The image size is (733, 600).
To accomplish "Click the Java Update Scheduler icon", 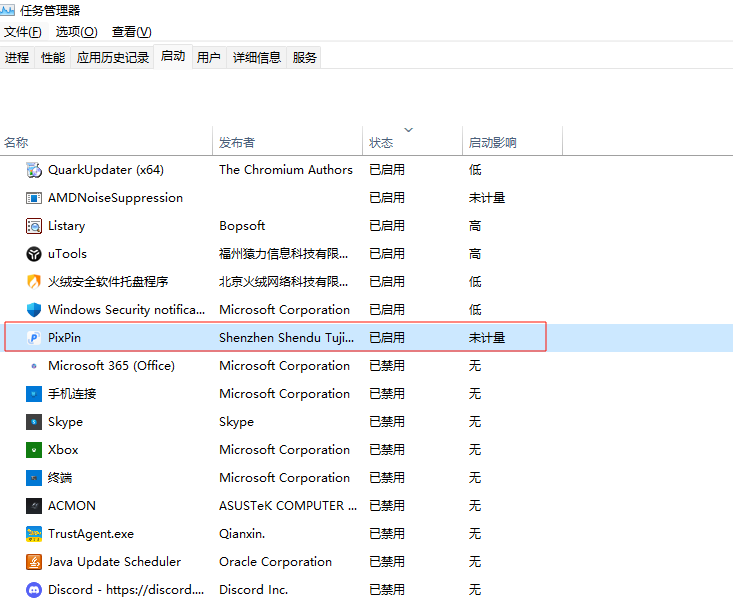I will coord(34,562).
